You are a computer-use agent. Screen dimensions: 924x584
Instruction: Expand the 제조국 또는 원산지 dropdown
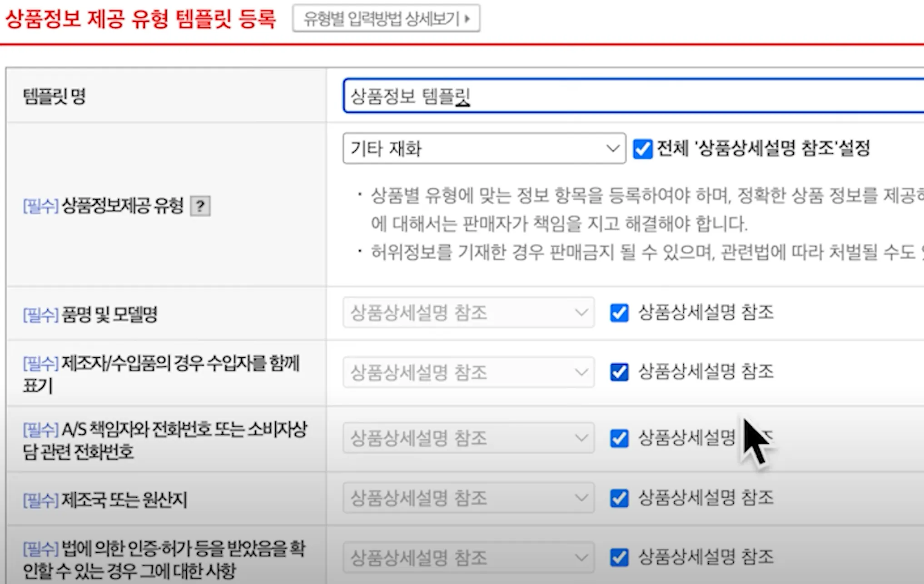pos(468,498)
